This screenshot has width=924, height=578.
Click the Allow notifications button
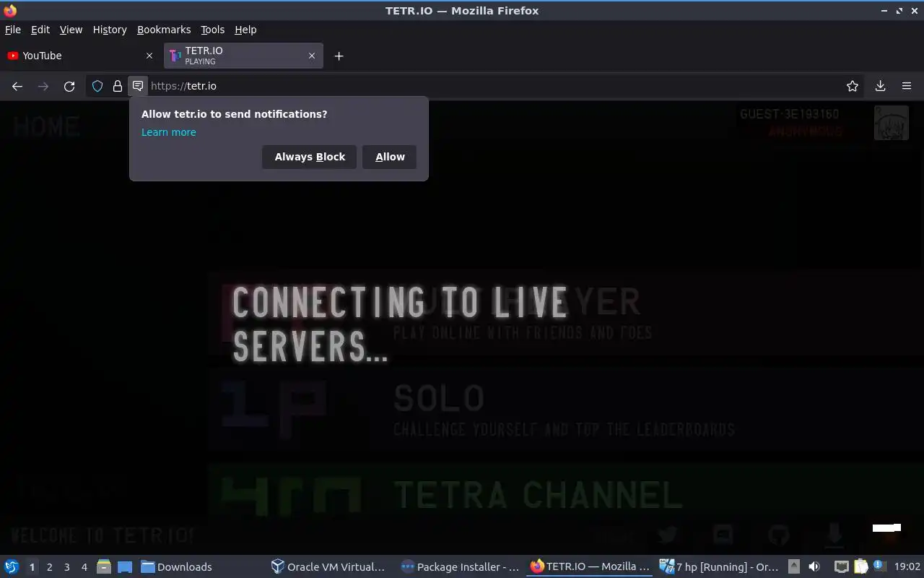(x=390, y=157)
